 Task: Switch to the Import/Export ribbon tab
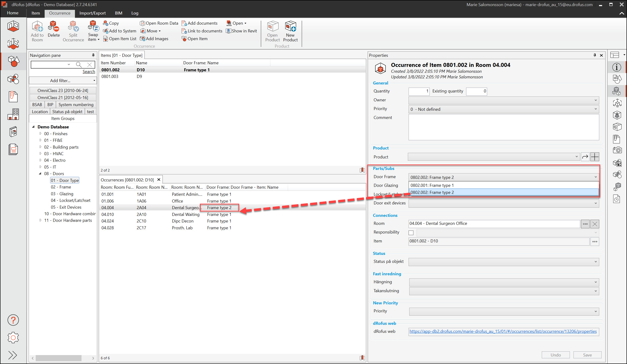click(92, 13)
